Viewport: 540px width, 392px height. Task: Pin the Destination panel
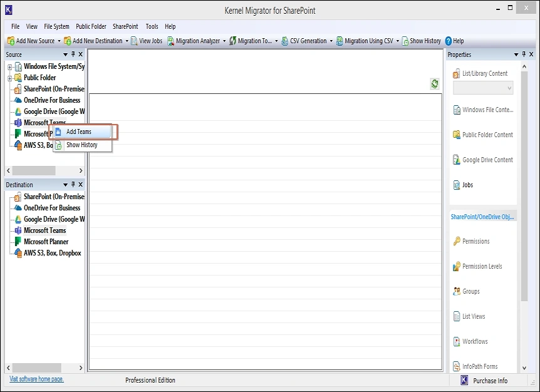[73, 185]
